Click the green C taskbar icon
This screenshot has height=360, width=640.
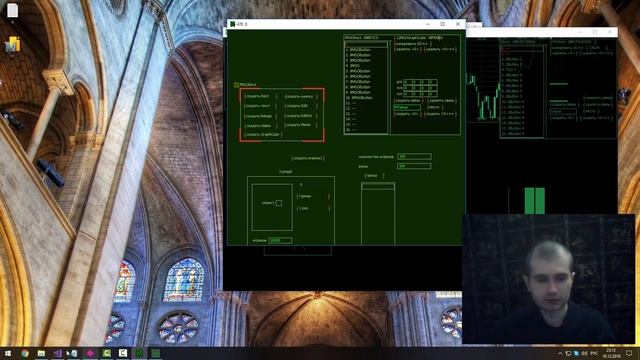pos(107,353)
